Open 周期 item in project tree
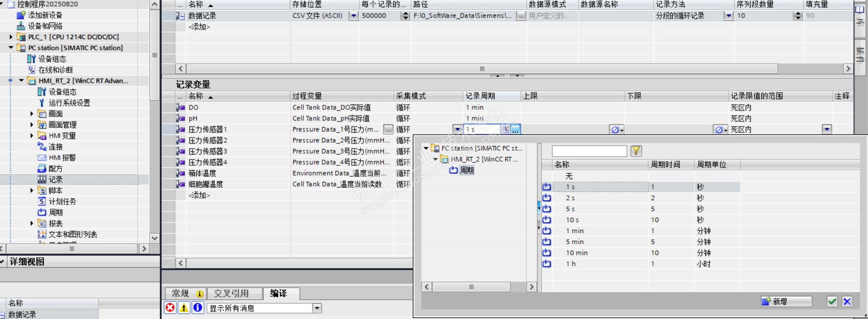Screen dimensions: 868x319 (x=55, y=213)
